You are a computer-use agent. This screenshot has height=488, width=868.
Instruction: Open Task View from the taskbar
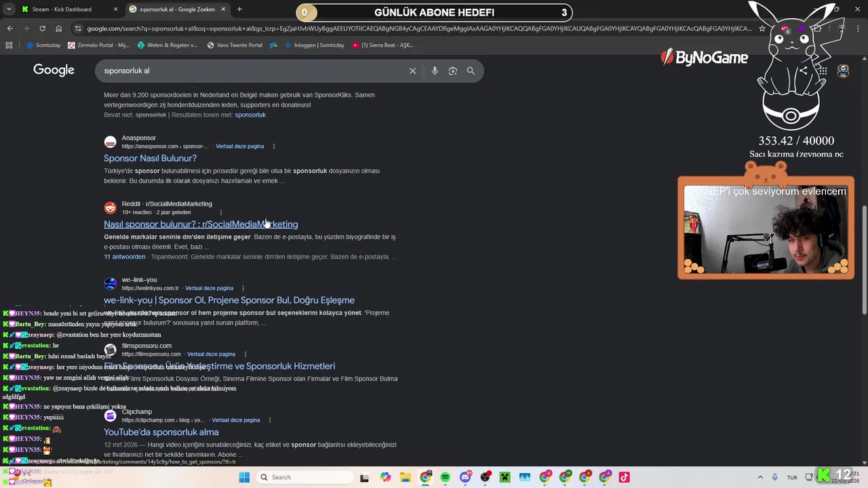(364, 477)
